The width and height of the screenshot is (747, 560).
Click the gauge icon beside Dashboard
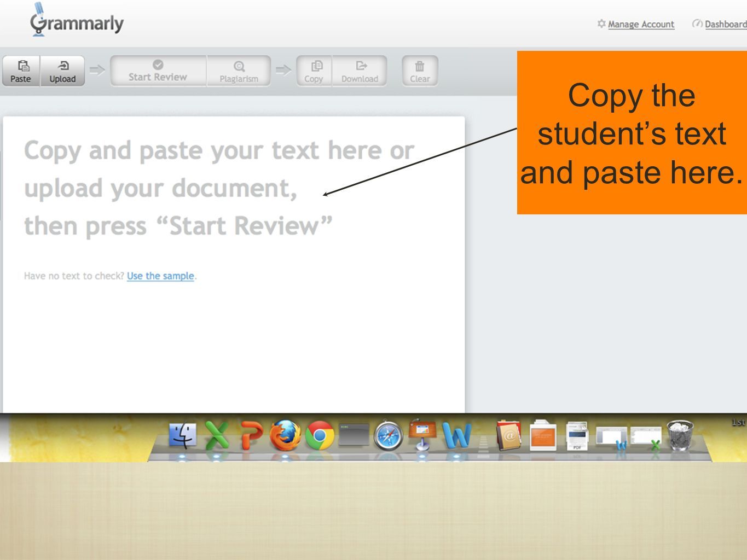pos(697,24)
